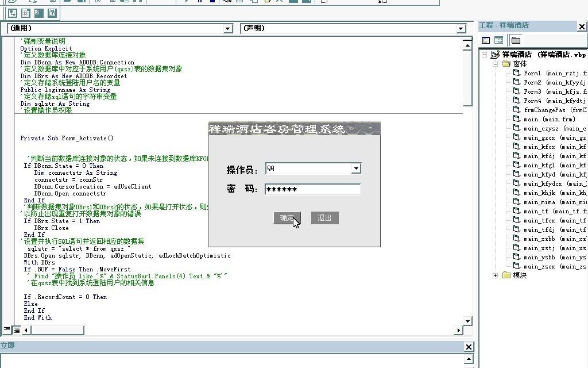Click the Break (pause) toolbar icon
Viewport: 588px width, 368px height.
[x=200, y=3]
